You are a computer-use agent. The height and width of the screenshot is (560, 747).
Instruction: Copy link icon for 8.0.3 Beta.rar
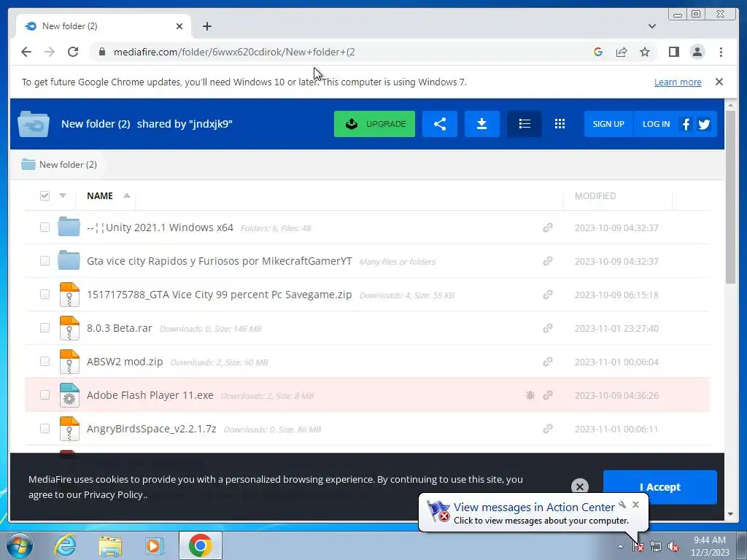pos(548,328)
